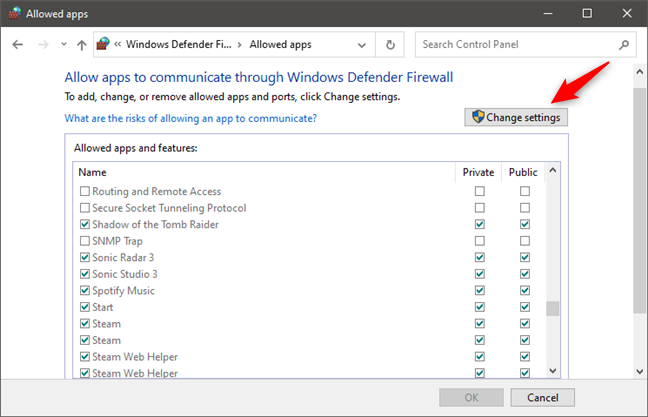The width and height of the screenshot is (648, 417).
Task: Enable the SNMP Trap checkbox
Action: [x=85, y=241]
